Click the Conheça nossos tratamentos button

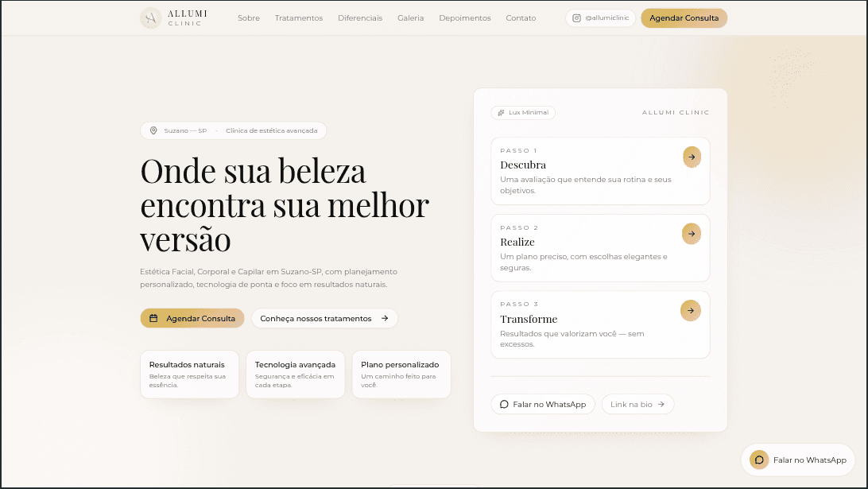click(324, 317)
